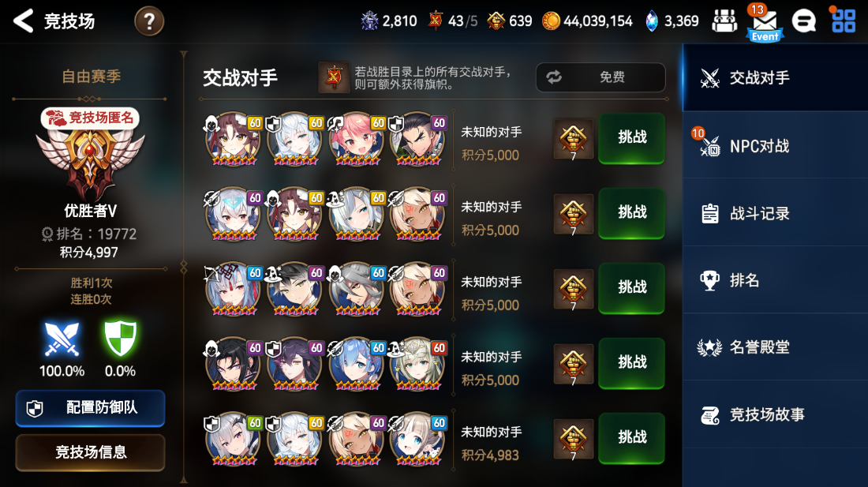Open the 战斗记录 tab
This screenshot has height=487, width=868.
775,213
